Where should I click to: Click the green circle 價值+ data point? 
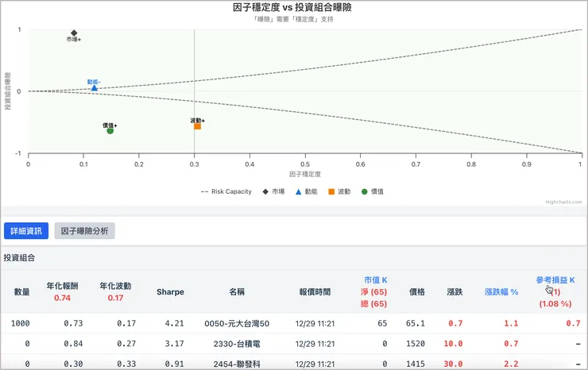[110, 130]
